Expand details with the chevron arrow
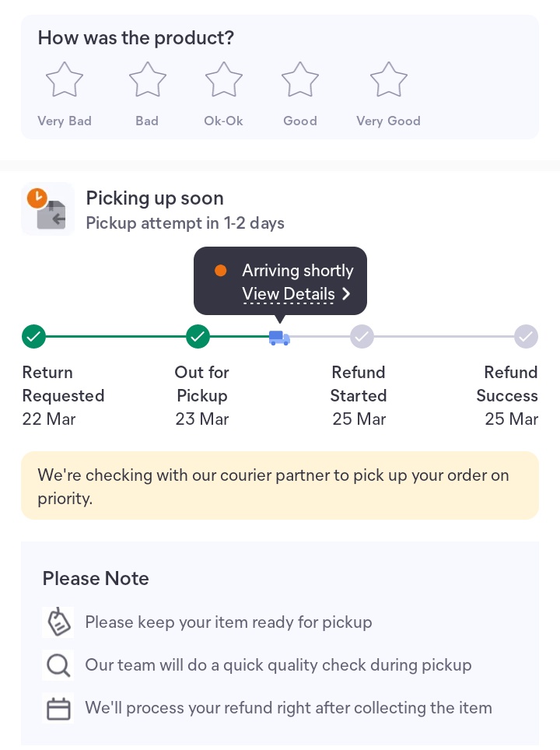Screen dimensions: 560x750 click(346, 294)
